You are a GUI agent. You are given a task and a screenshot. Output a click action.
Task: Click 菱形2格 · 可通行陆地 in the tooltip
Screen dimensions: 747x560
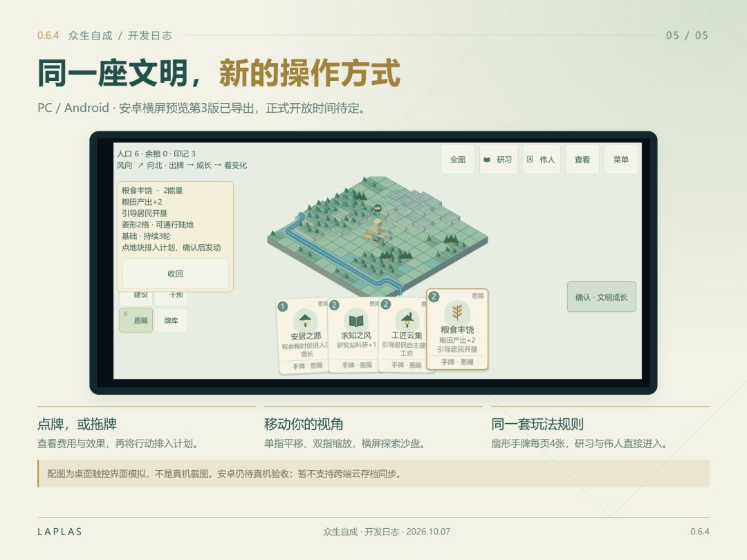[157, 225]
